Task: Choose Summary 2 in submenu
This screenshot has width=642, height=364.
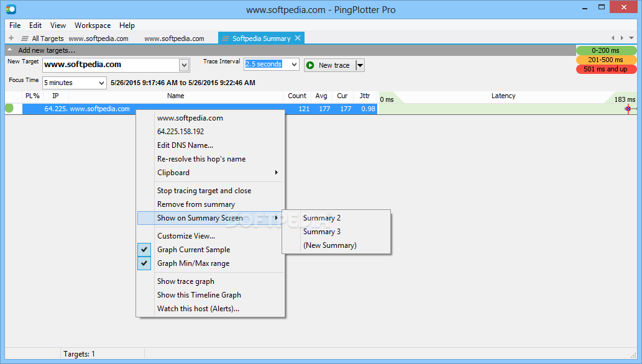Action: point(322,218)
